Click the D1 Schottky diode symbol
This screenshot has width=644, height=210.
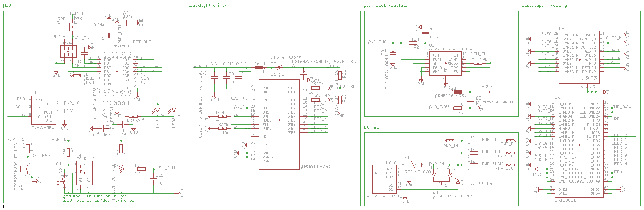(279, 67)
